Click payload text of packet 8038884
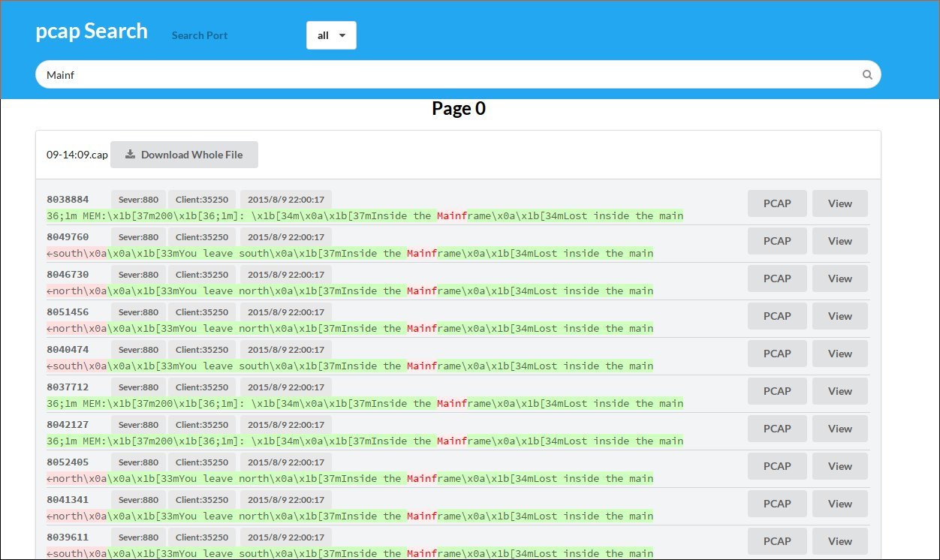This screenshot has height=560, width=940. click(365, 216)
